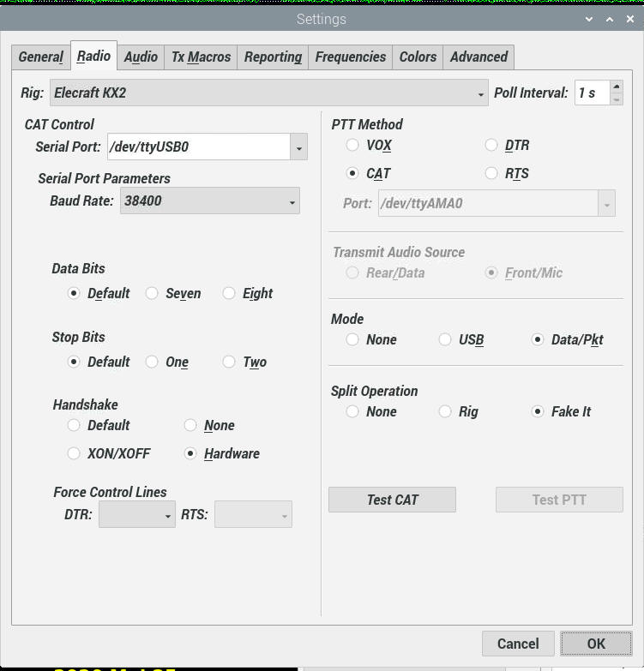Select Rig for Split Operation
The width and height of the screenshot is (644, 671).
(445, 411)
